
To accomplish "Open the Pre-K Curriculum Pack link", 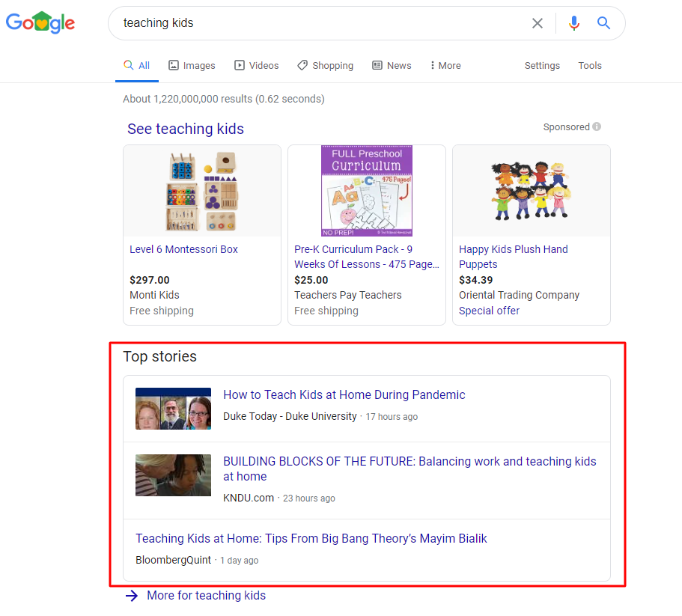I will pos(367,257).
